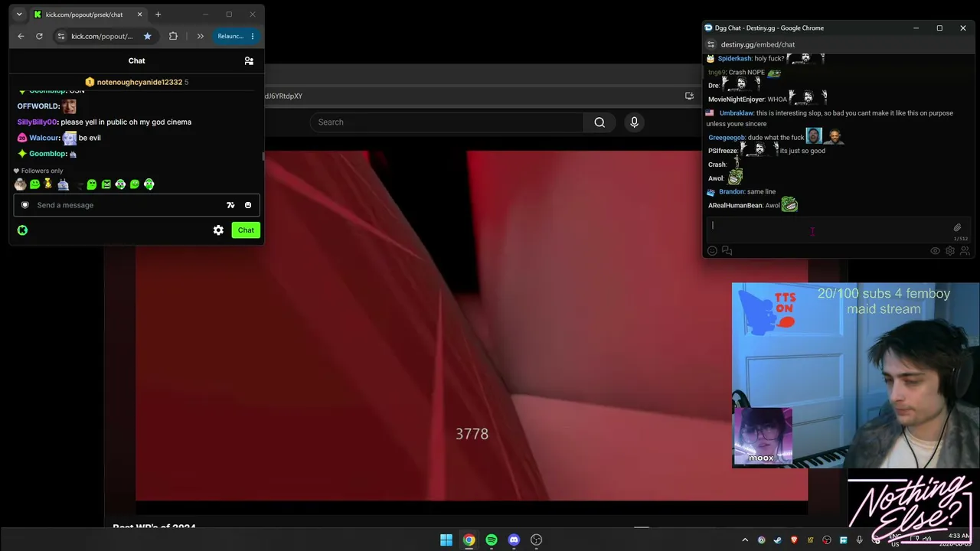Click username Greegeegob in Dgg chat
The width and height of the screenshot is (980, 551).
coord(727,138)
